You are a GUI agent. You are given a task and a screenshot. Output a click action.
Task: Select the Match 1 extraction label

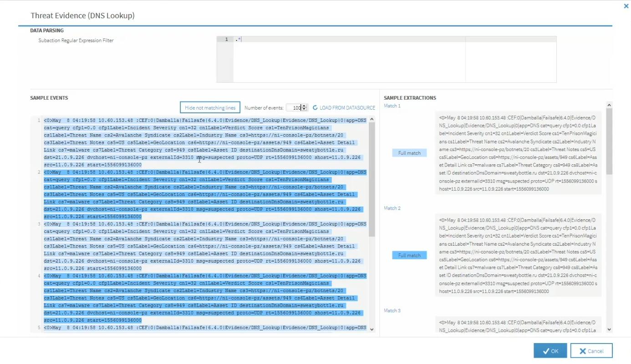pos(392,106)
